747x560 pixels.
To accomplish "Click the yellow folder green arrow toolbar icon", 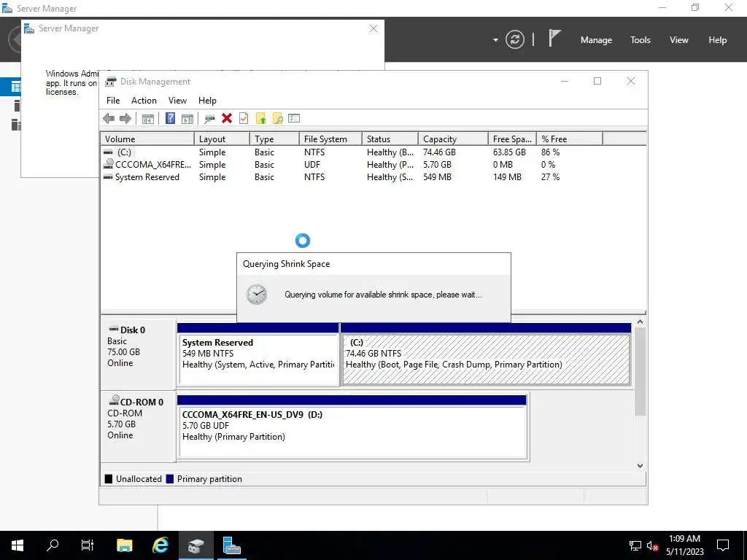I will (x=260, y=119).
